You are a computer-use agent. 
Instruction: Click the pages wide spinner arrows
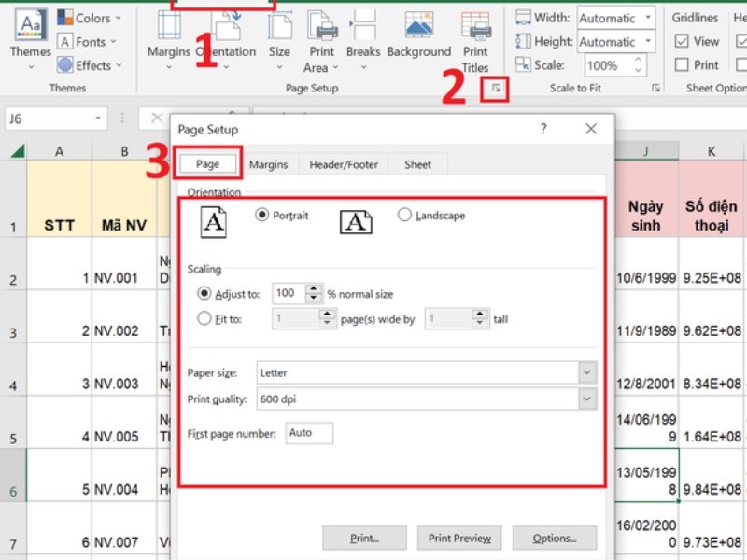point(327,318)
